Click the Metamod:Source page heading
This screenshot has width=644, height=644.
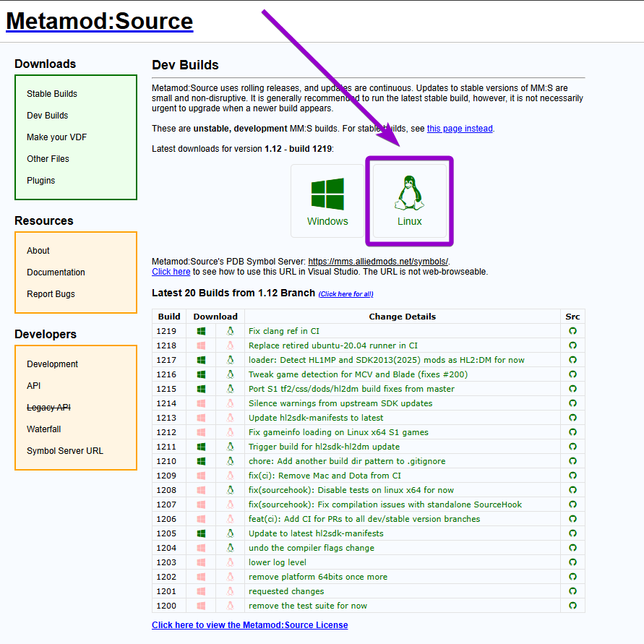click(x=99, y=21)
